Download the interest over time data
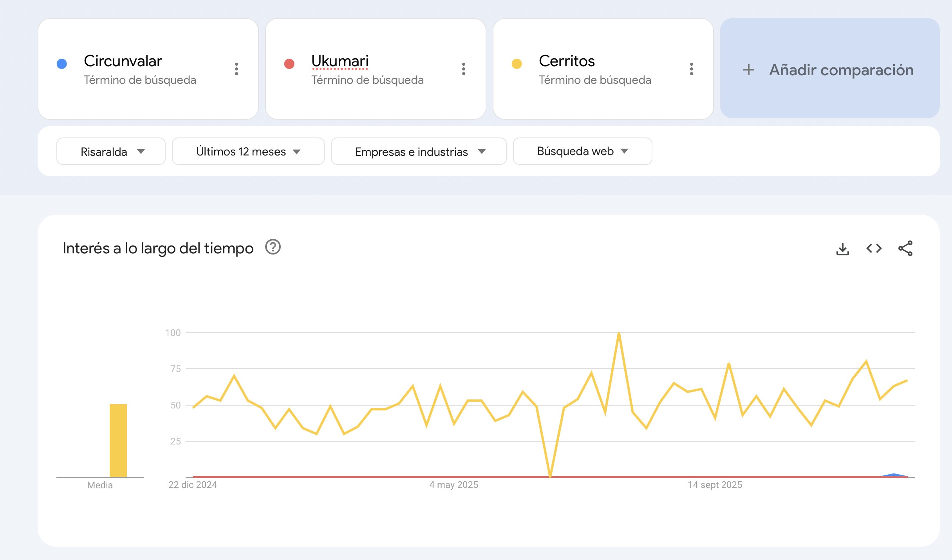 [843, 249]
